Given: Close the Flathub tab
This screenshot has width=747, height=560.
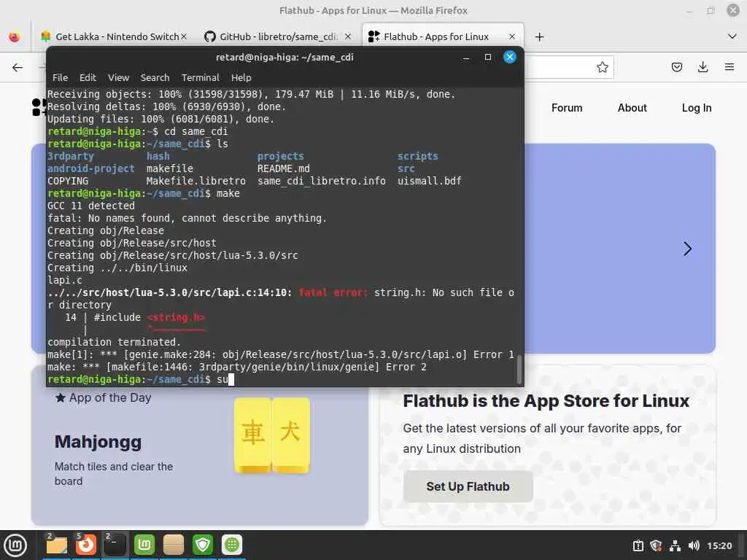Looking at the screenshot, I should pyautogui.click(x=511, y=36).
